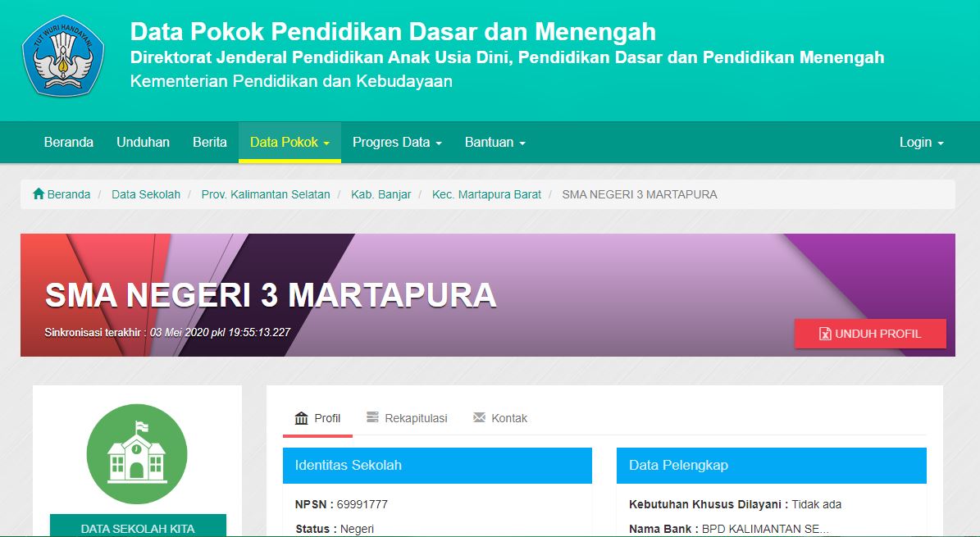Viewport: 980px width, 537px height.
Task: Click the bank building icon beside Profil
Action: [301, 418]
